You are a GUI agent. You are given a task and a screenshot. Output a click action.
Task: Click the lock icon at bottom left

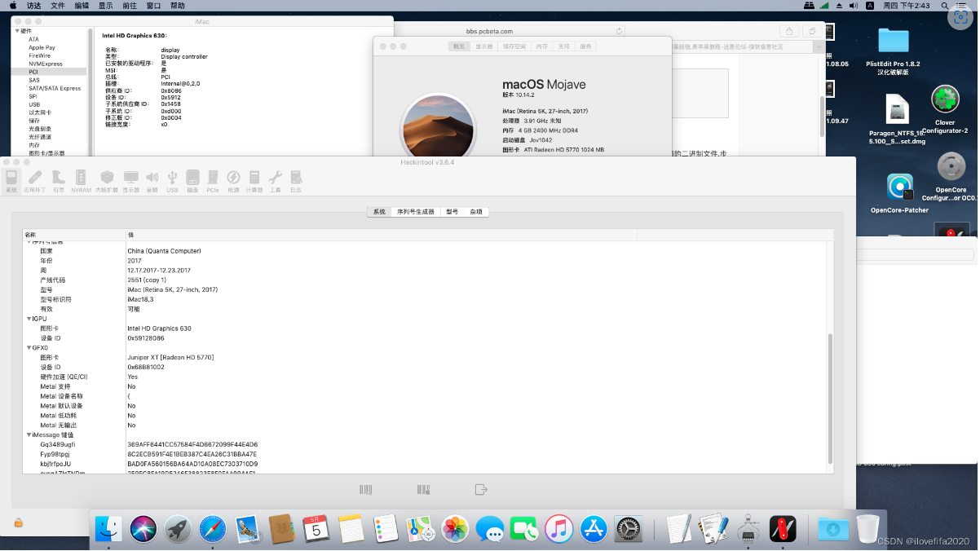18,522
